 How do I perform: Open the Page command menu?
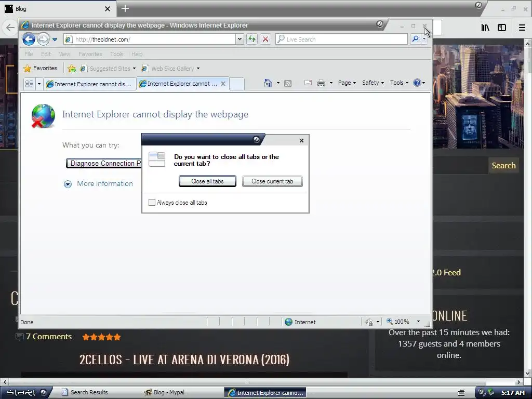click(347, 83)
